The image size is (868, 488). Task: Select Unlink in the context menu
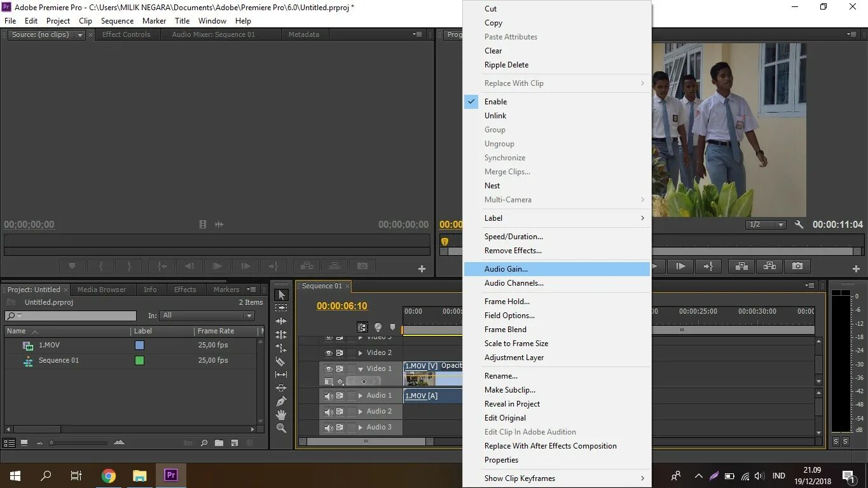coord(557,116)
